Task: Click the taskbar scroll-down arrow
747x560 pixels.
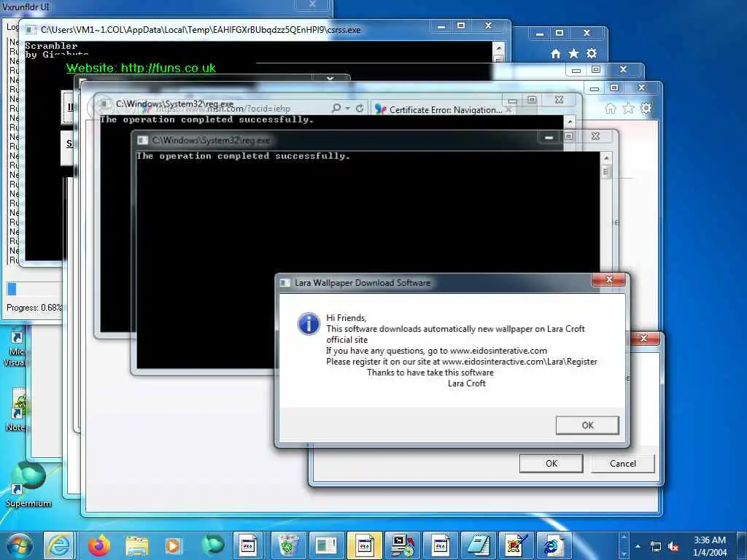Action: (624, 554)
